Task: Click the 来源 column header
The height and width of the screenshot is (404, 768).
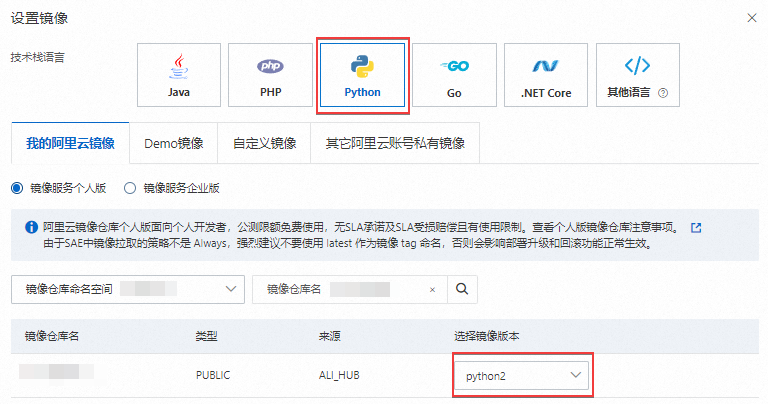Action: pos(330,336)
